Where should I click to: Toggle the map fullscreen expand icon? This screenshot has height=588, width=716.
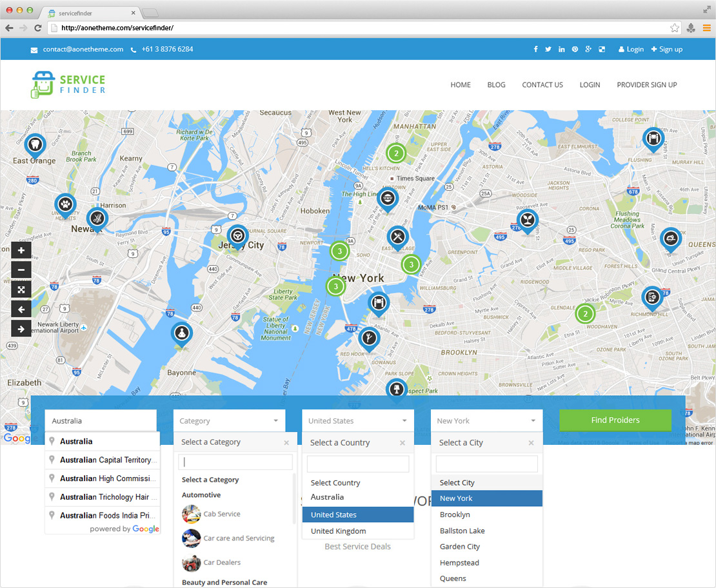click(21, 290)
